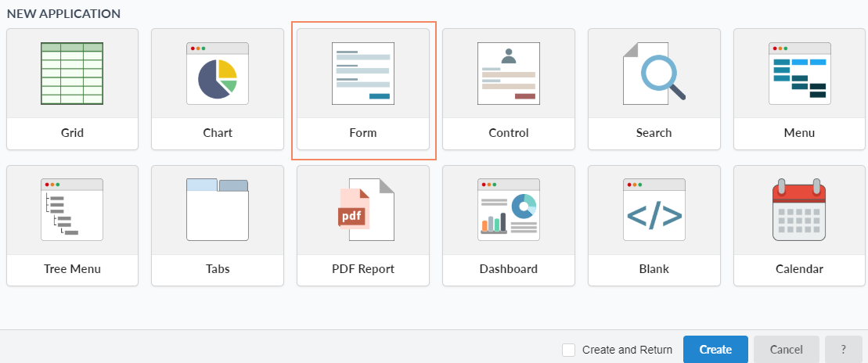868x363 pixels.
Task: Select the Control application icon
Action: (509, 74)
